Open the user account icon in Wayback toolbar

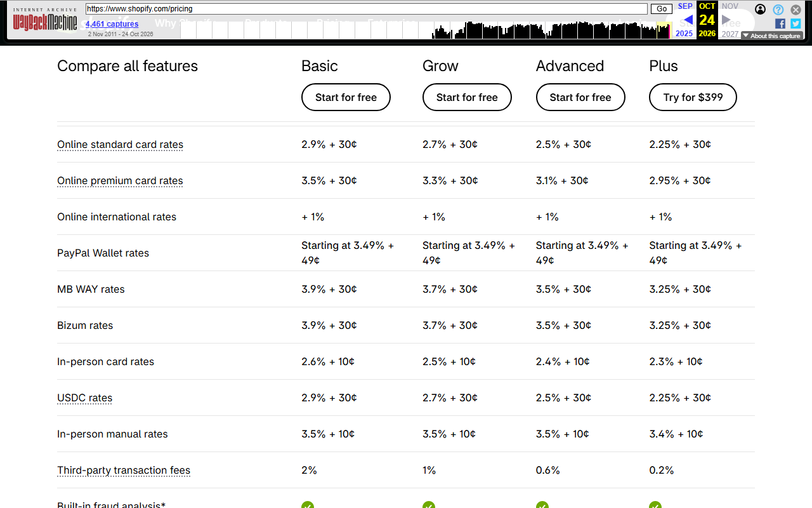pos(760,10)
